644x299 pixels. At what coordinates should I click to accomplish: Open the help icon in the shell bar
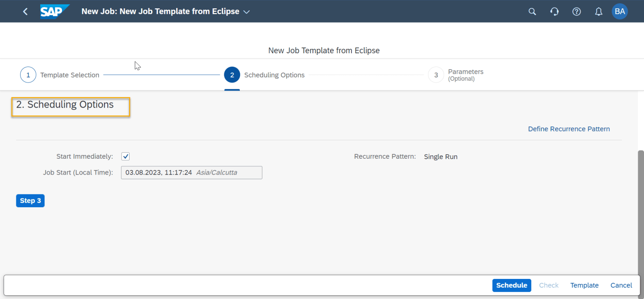point(576,11)
